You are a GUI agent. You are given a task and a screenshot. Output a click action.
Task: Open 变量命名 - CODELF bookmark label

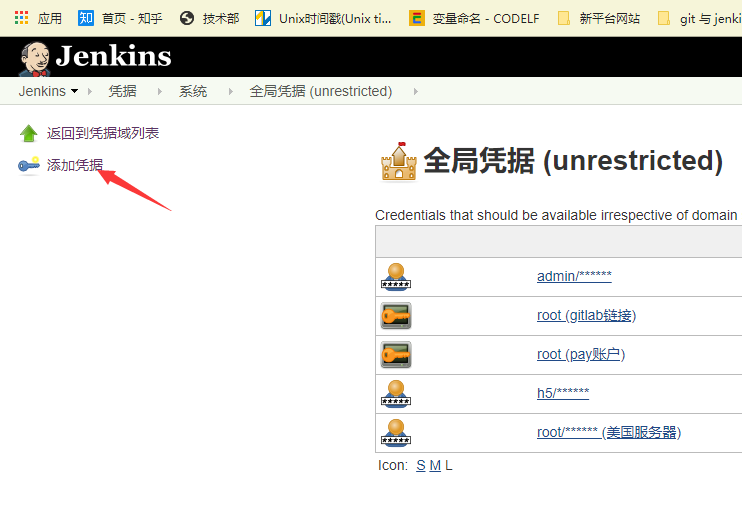(486, 18)
